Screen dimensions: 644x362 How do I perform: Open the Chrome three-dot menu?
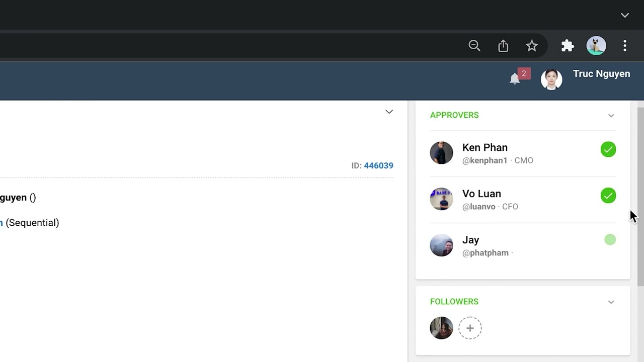click(625, 46)
